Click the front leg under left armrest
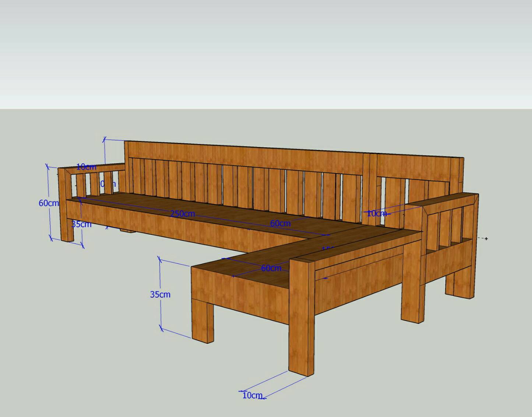Viewport: 532px width, 417px height. tap(67, 228)
